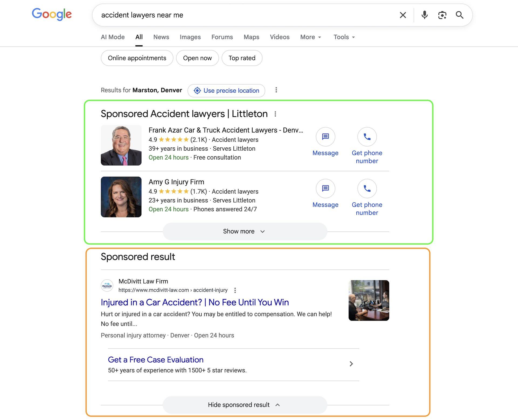This screenshot has height=420, width=518.
Task: Click Use precise location
Action: pyautogui.click(x=226, y=90)
